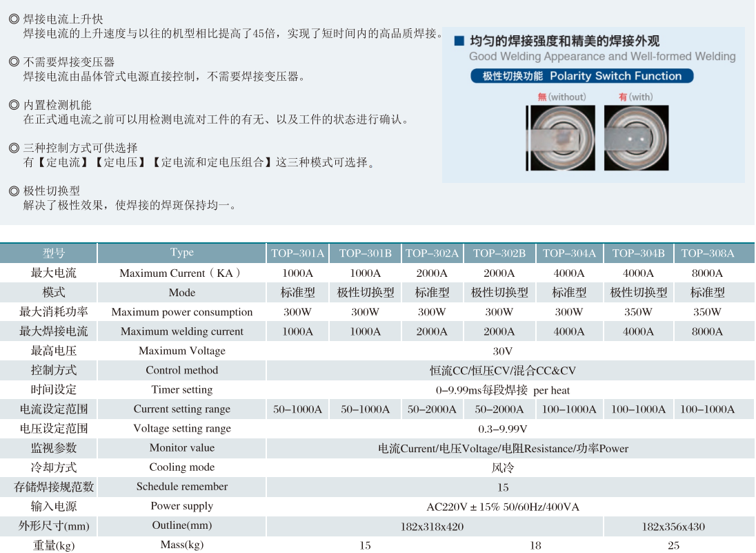Viewport: 756px width, 553px height.
Task: Click the bullet icon beside 三种控制方式可供选择
Action: 14,148
